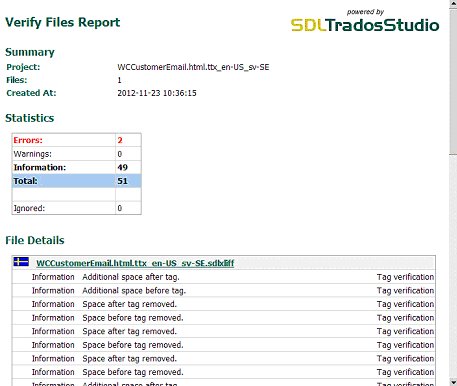Click the "File Details" section heading
The width and height of the screenshot is (457, 386).
[x=35, y=240]
